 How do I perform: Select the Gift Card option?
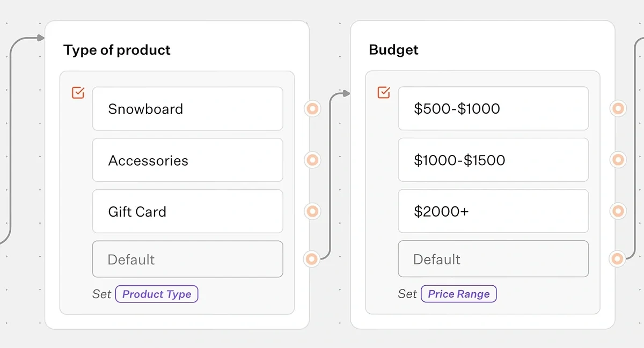[x=187, y=211]
